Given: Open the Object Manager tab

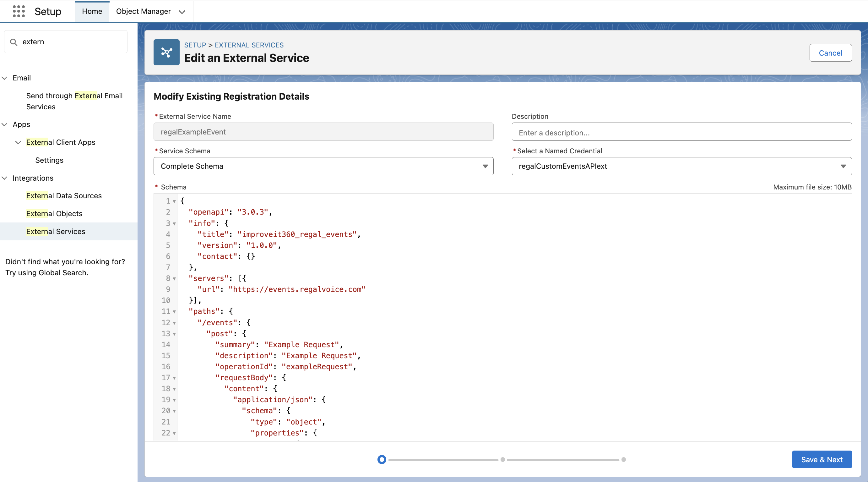Looking at the screenshot, I should click(x=143, y=11).
